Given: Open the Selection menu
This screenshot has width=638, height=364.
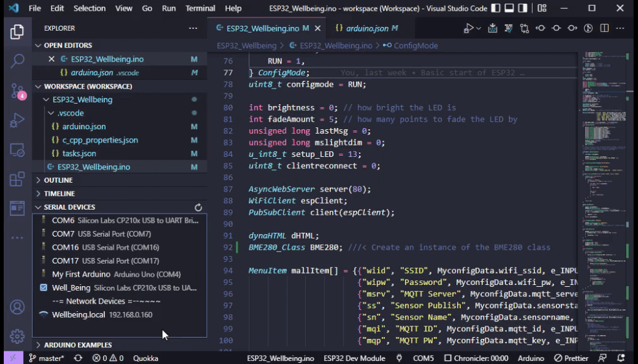Looking at the screenshot, I should tap(89, 8).
